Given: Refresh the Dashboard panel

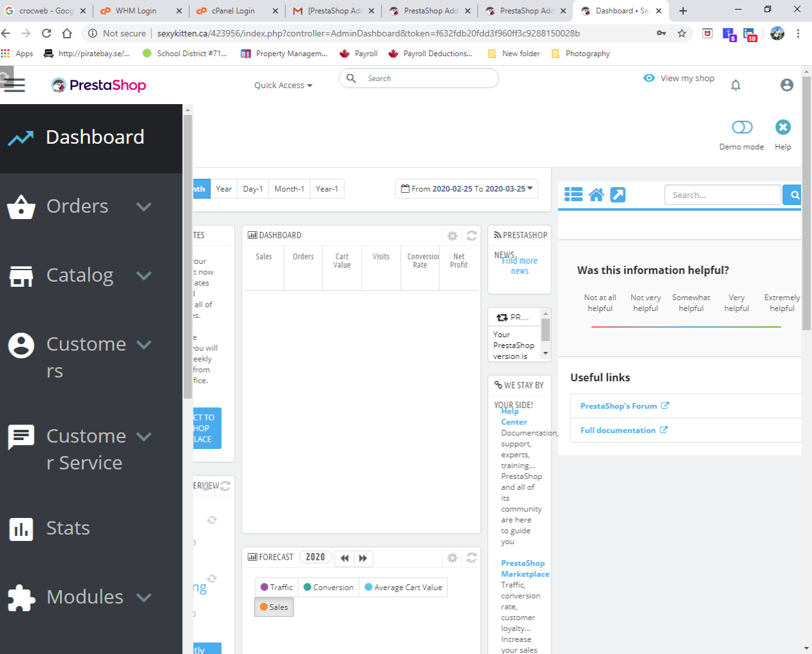Looking at the screenshot, I should coord(471,236).
